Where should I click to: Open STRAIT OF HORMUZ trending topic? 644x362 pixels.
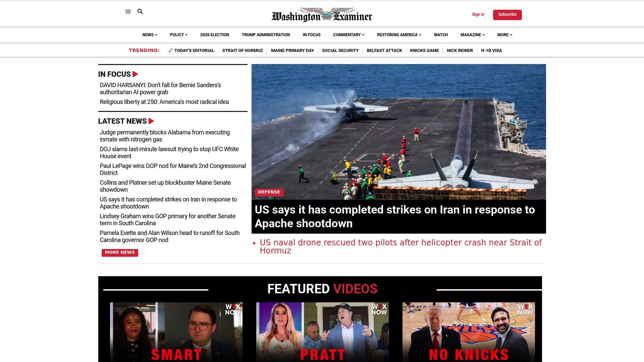[x=243, y=51]
